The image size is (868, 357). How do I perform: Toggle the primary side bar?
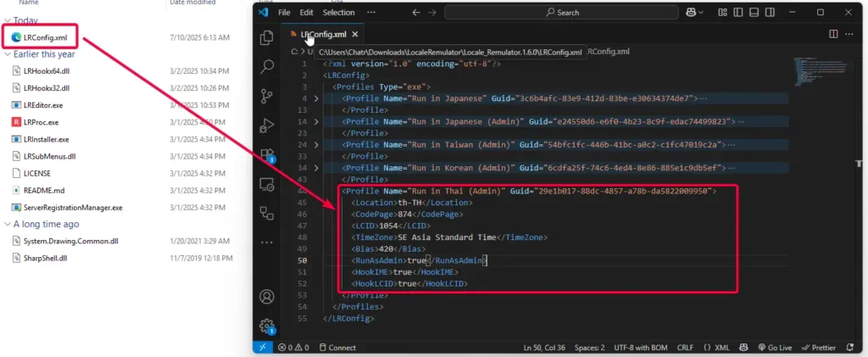[738, 12]
